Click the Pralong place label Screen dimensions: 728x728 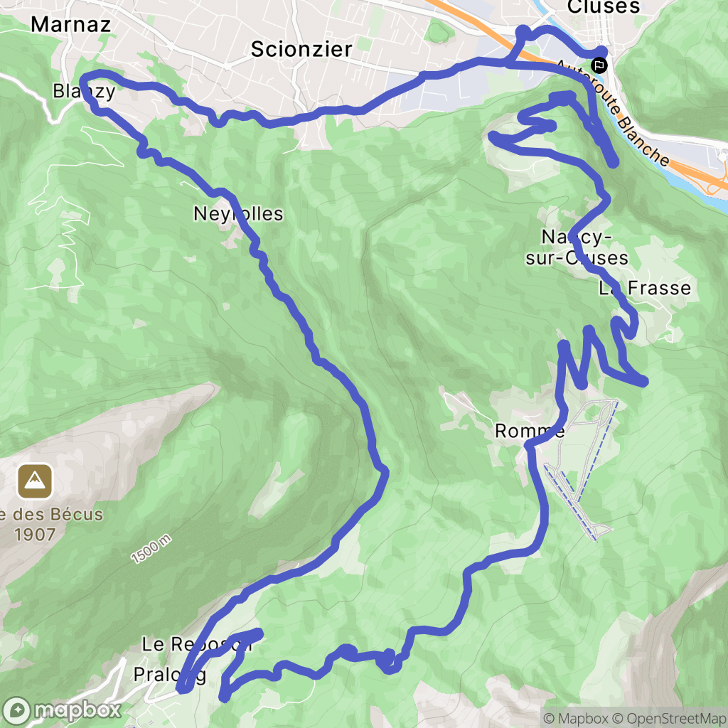pos(170,675)
